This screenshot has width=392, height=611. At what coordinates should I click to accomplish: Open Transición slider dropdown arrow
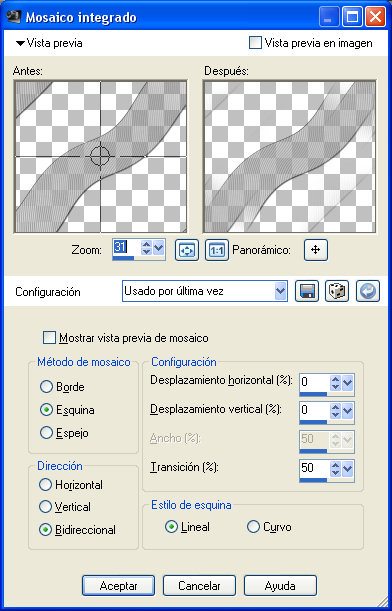[348, 468]
